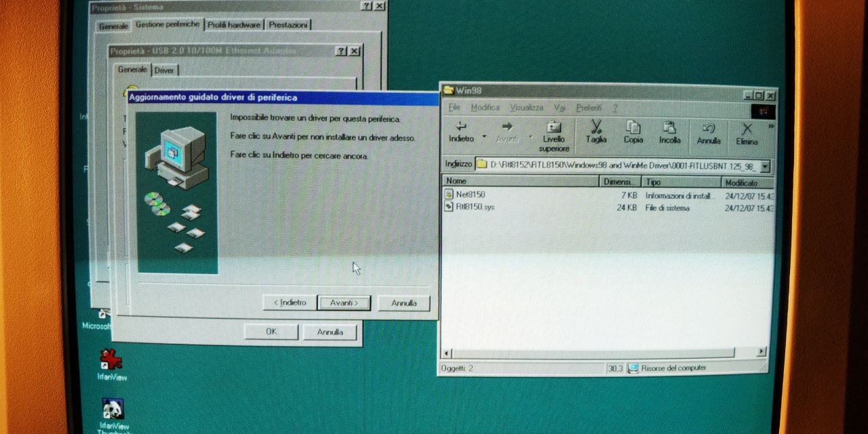
Task: Click the Avanti > button in driver wizard
Action: (x=344, y=303)
